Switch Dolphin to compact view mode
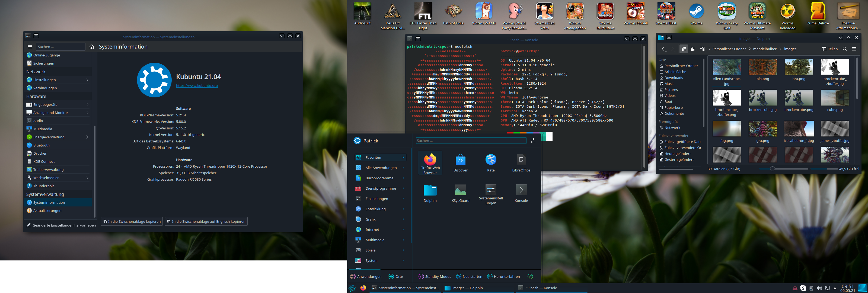The height and width of the screenshot is (293, 868). pyautogui.click(x=693, y=49)
